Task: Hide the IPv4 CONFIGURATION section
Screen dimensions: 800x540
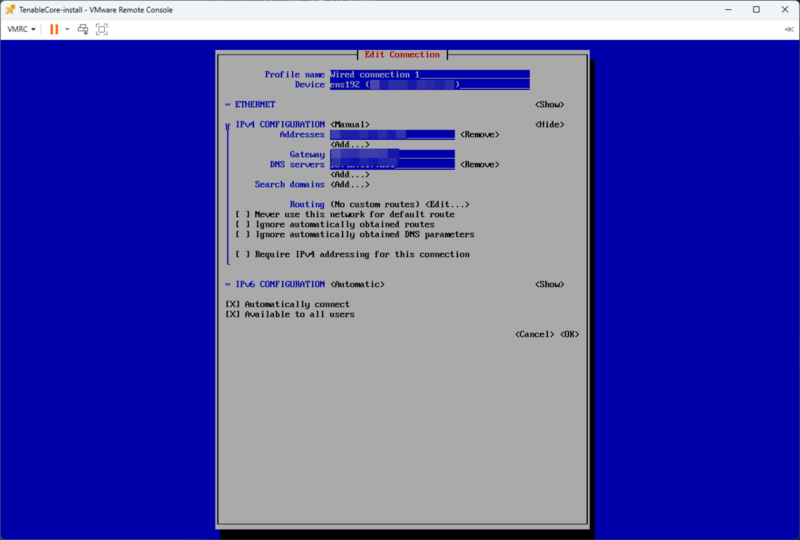Action: pos(549,125)
